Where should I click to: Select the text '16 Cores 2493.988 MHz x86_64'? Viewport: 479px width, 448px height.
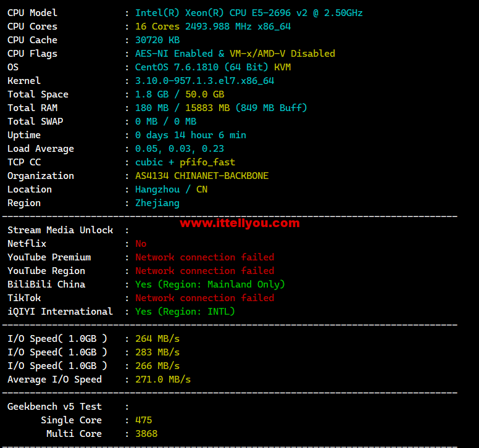213,27
